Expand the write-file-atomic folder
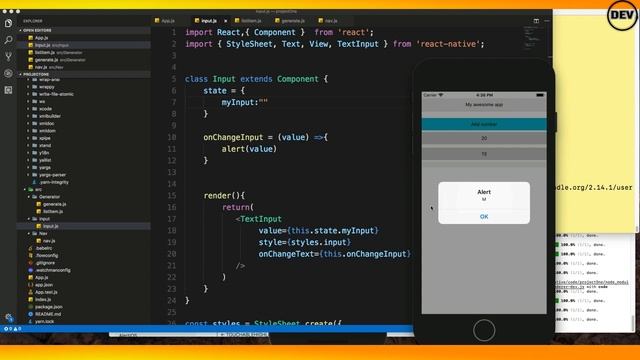Viewport: 640px width, 360px height. click(x=29, y=94)
